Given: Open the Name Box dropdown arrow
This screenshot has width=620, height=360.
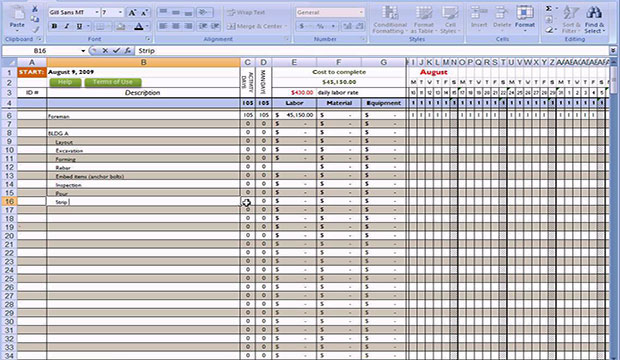Looking at the screenshot, I should coord(83,51).
